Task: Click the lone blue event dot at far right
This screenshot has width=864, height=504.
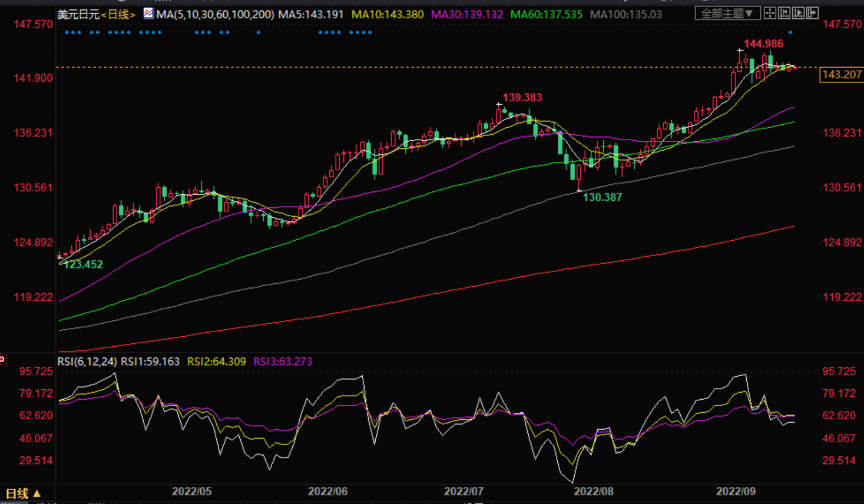Action: point(790,32)
